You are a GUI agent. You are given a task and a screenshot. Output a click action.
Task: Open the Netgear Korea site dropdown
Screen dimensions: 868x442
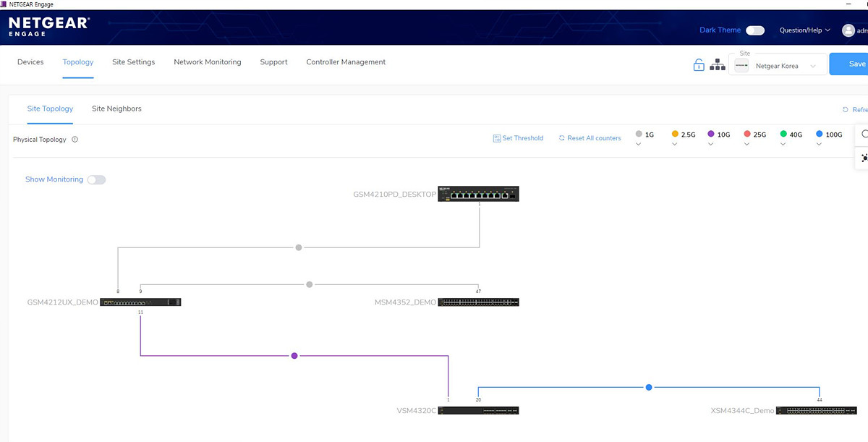point(778,66)
